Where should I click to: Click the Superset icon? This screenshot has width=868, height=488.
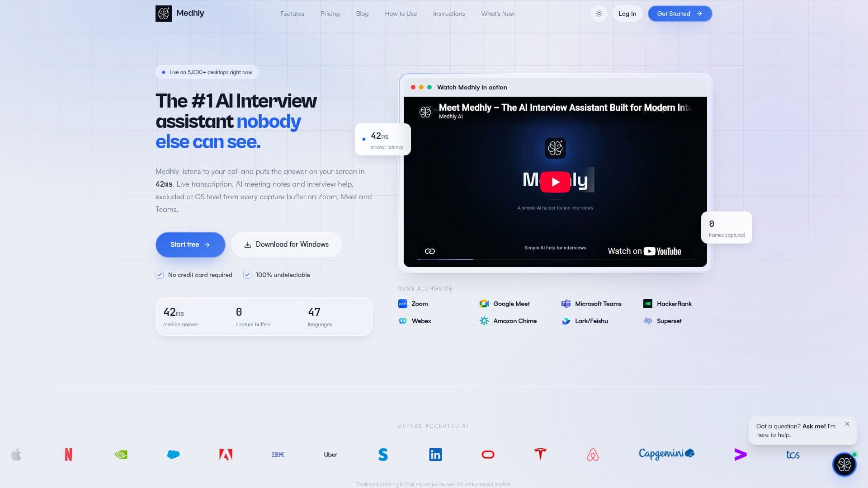tap(647, 321)
